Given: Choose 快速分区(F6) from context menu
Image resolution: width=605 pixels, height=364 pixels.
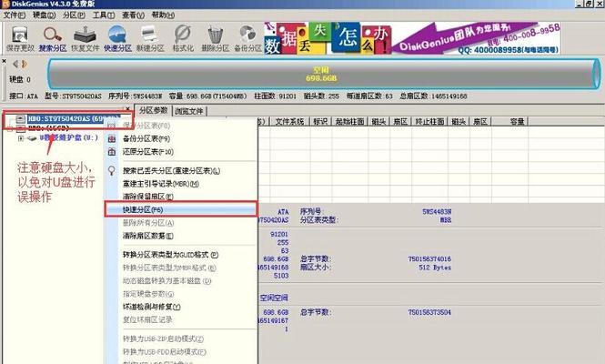Looking at the screenshot, I should (180, 209).
